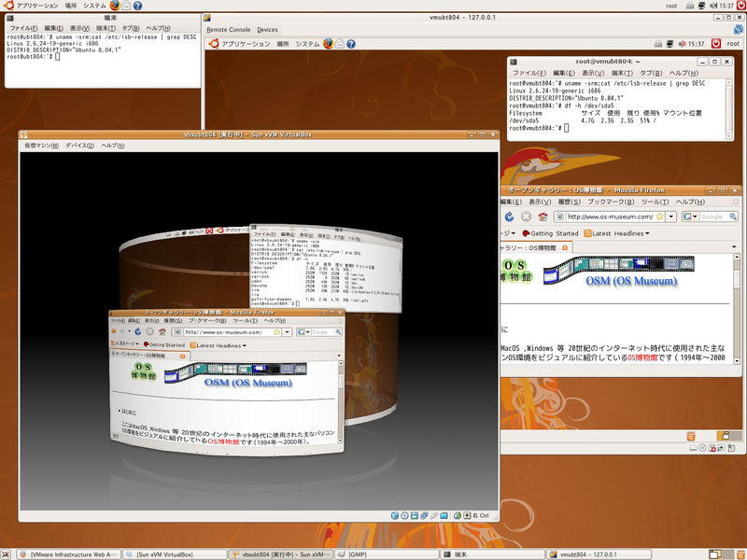
Task: Click show desktop icon in bottom taskbar
Action: pyautogui.click(x=7, y=554)
